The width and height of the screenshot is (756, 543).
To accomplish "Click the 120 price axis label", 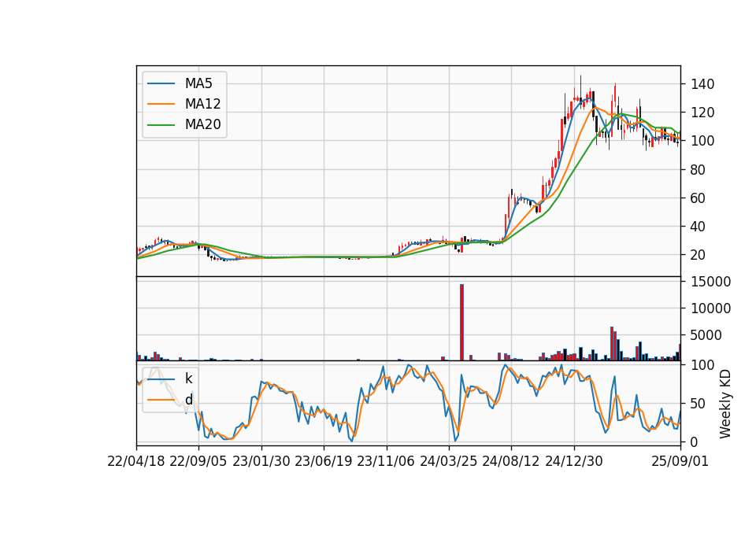I will pyautogui.click(x=702, y=113).
